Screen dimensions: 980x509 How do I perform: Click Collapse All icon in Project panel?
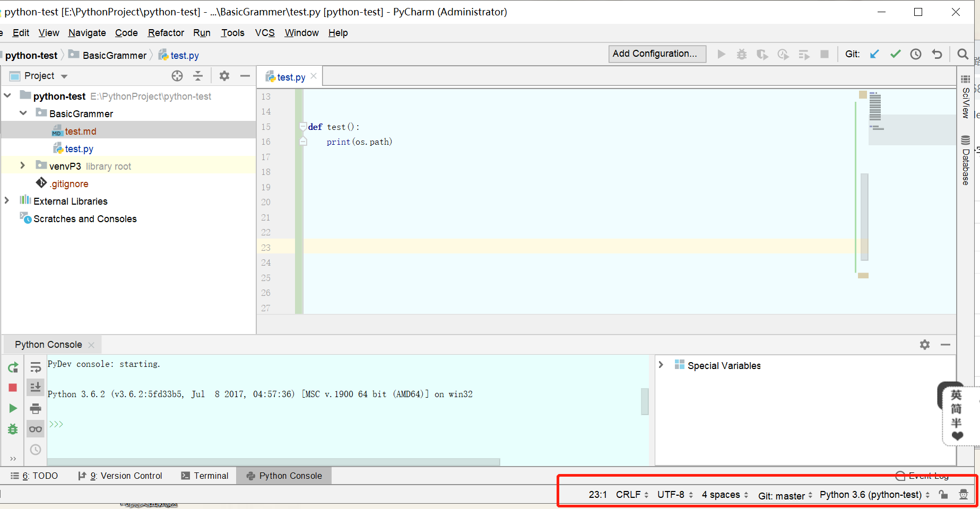(198, 76)
